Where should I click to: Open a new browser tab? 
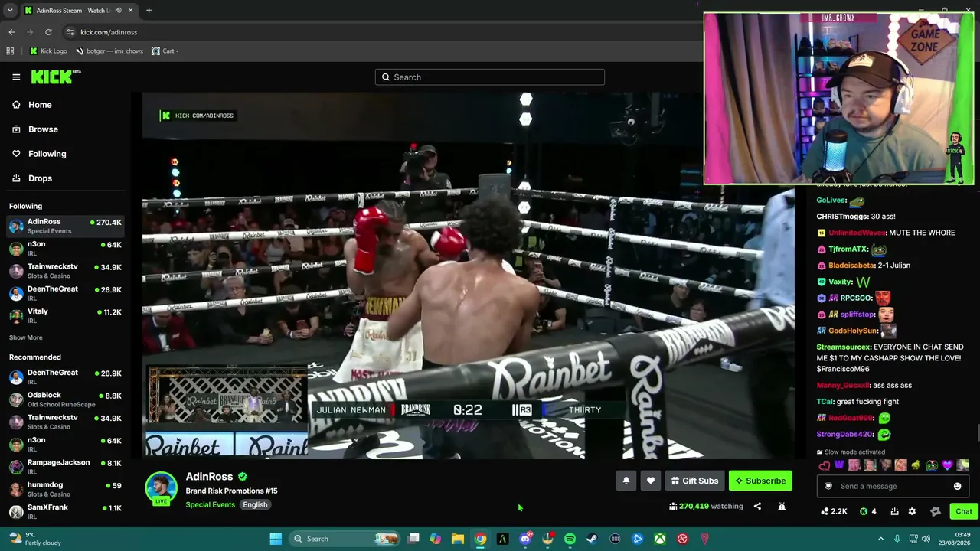149,11
